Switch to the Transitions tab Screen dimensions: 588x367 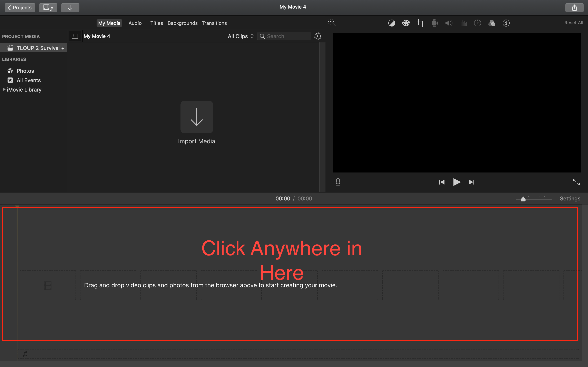214,23
